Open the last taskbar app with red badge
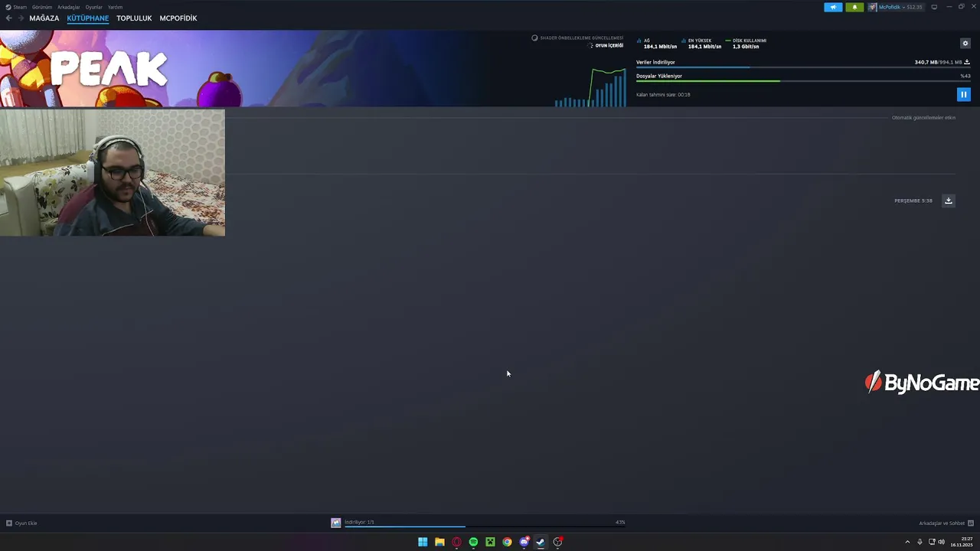The width and height of the screenshot is (980, 551). click(x=557, y=542)
